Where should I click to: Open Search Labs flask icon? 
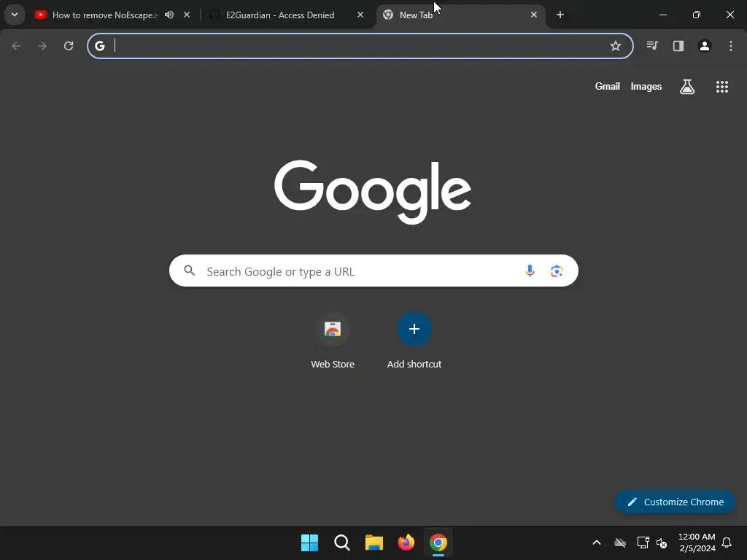(687, 87)
